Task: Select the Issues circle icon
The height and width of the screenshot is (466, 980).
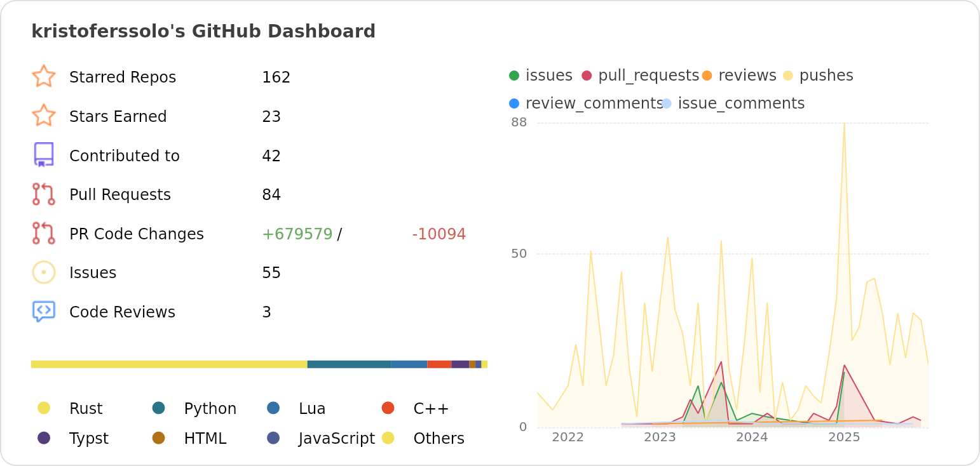Action: tap(44, 272)
